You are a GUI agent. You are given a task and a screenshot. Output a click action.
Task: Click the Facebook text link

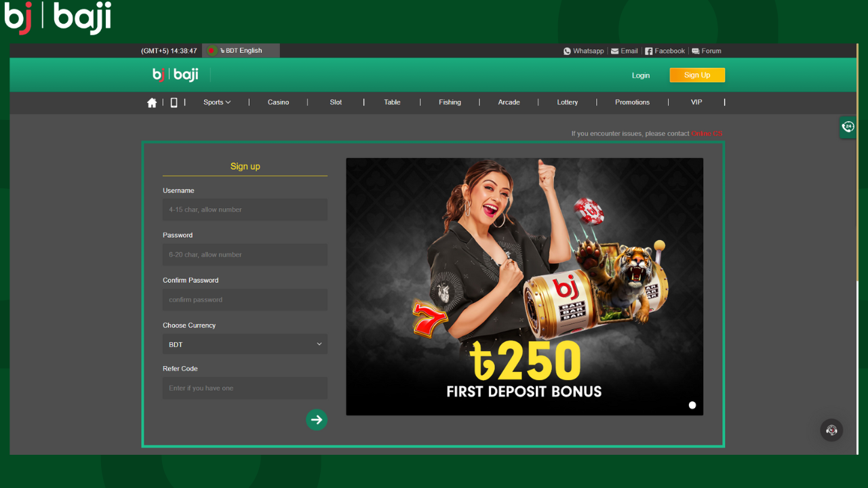coord(670,51)
